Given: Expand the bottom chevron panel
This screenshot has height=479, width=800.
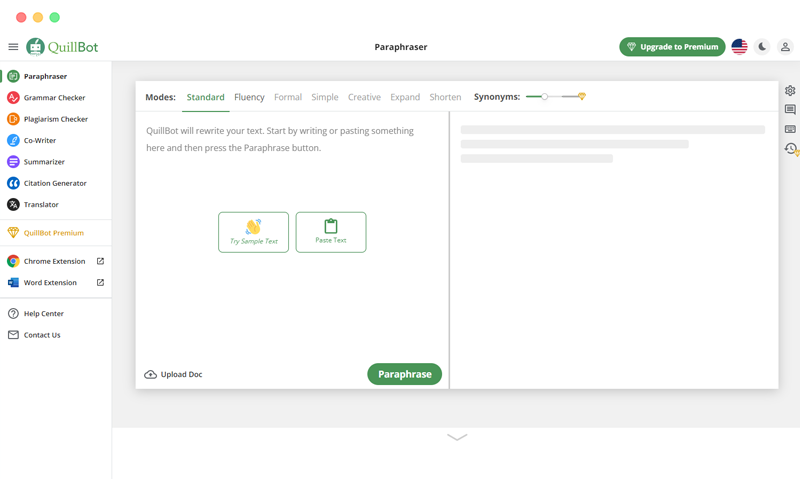Looking at the screenshot, I should [457, 437].
